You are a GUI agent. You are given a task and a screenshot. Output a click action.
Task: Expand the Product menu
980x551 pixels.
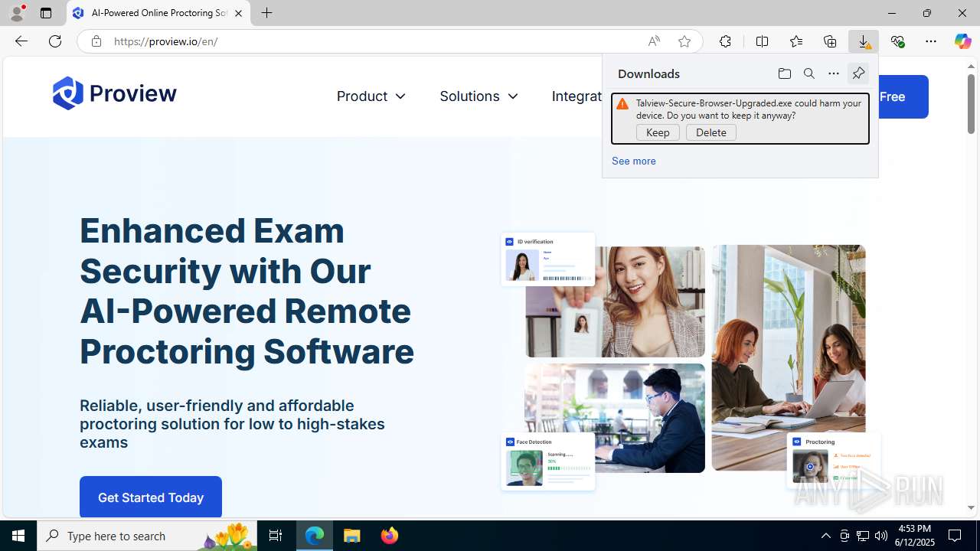click(371, 96)
